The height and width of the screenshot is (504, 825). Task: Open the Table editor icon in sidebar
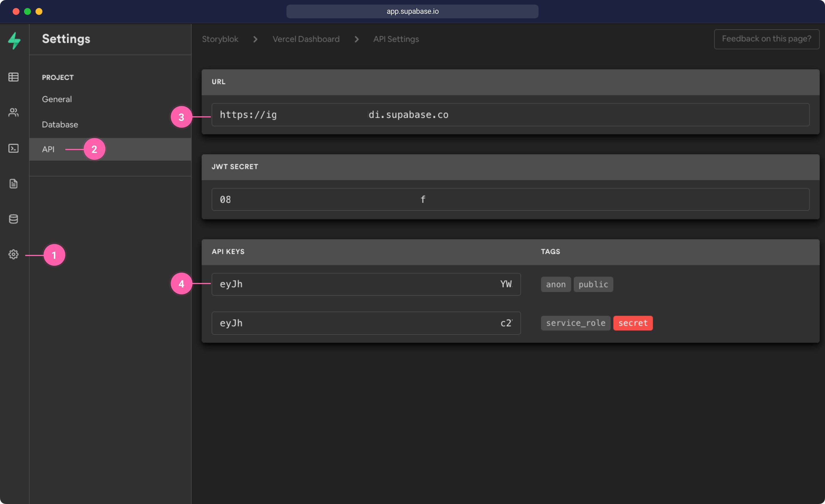click(13, 77)
